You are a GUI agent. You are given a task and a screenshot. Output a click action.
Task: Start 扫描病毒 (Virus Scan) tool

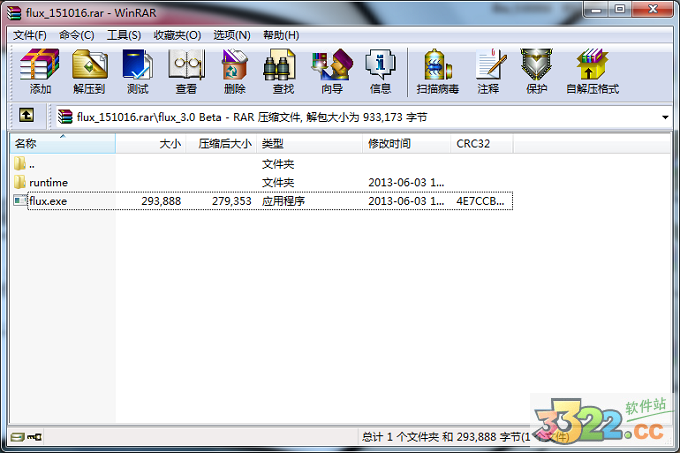pyautogui.click(x=438, y=71)
